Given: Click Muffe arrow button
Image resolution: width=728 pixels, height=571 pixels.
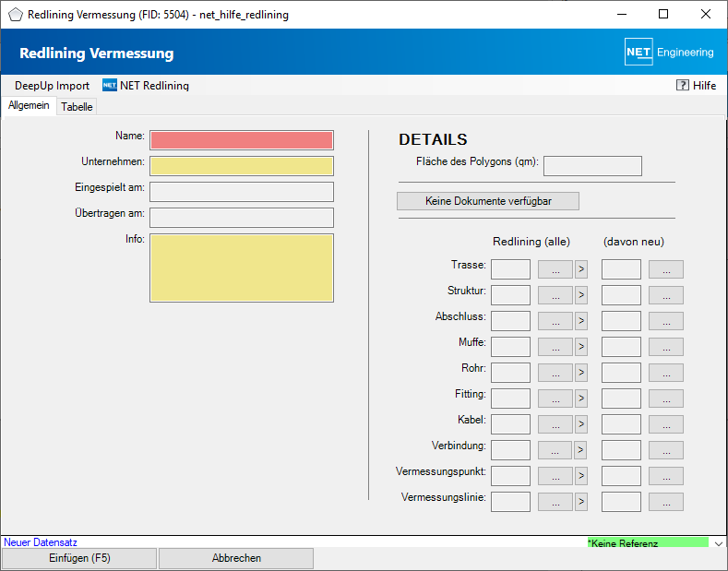Looking at the screenshot, I should coord(580,347).
